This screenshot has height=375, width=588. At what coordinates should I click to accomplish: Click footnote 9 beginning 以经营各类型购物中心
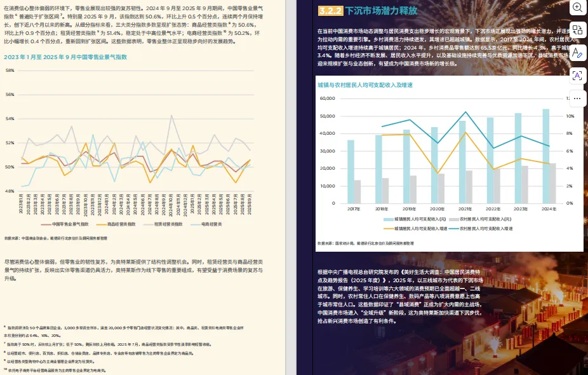(x=49, y=362)
